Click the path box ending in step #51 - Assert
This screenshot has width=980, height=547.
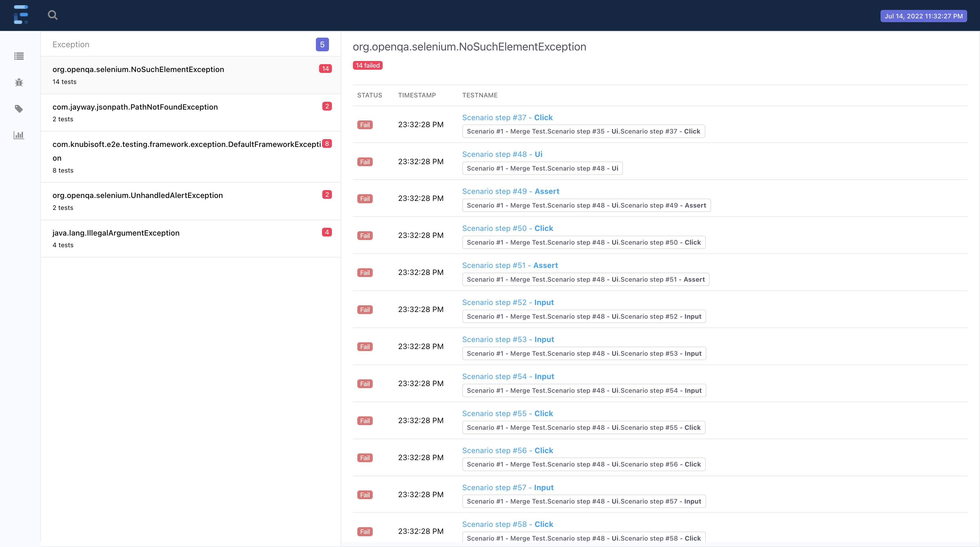click(586, 280)
